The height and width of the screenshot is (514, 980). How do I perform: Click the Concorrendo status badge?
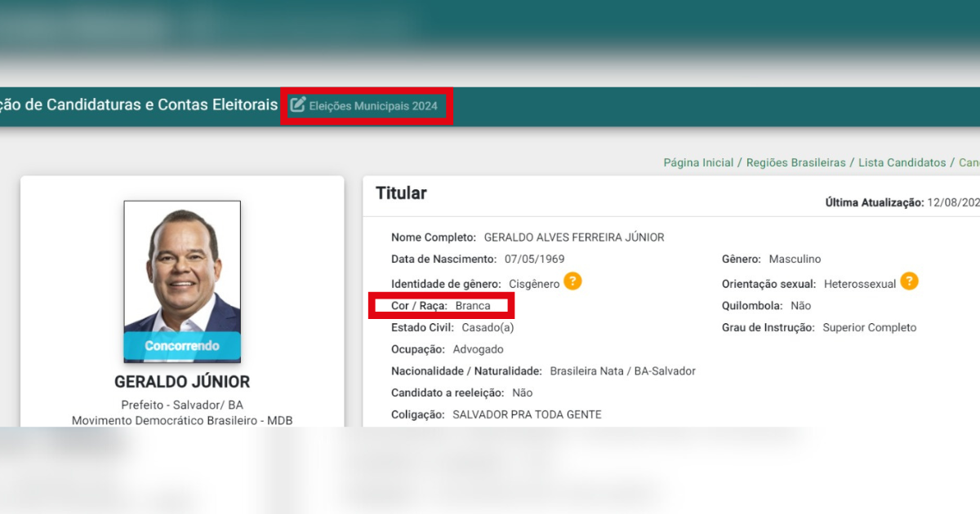coord(182,346)
